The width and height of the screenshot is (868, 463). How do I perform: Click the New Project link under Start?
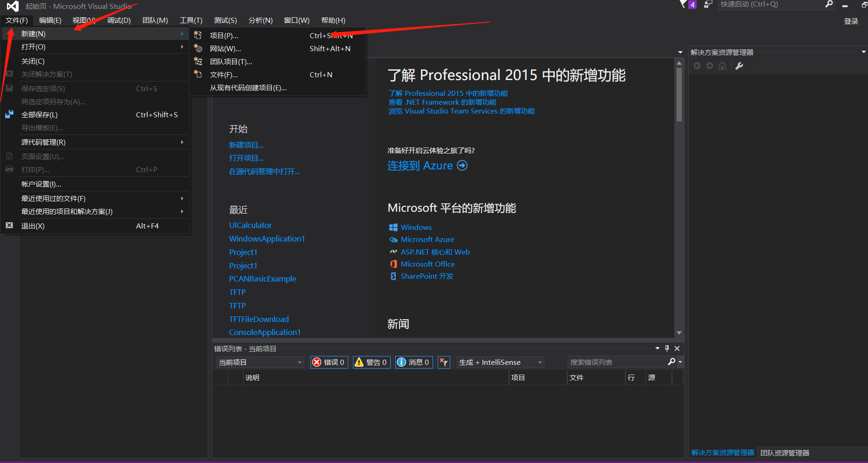coord(246,145)
